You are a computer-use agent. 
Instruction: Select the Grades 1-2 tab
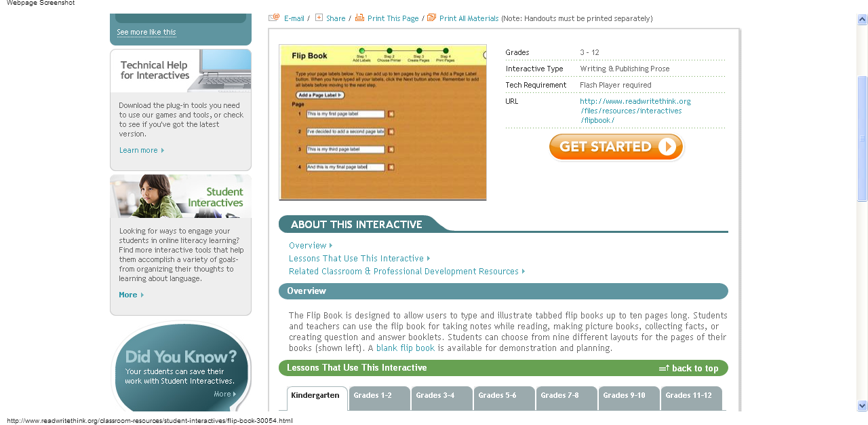[380, 399]
